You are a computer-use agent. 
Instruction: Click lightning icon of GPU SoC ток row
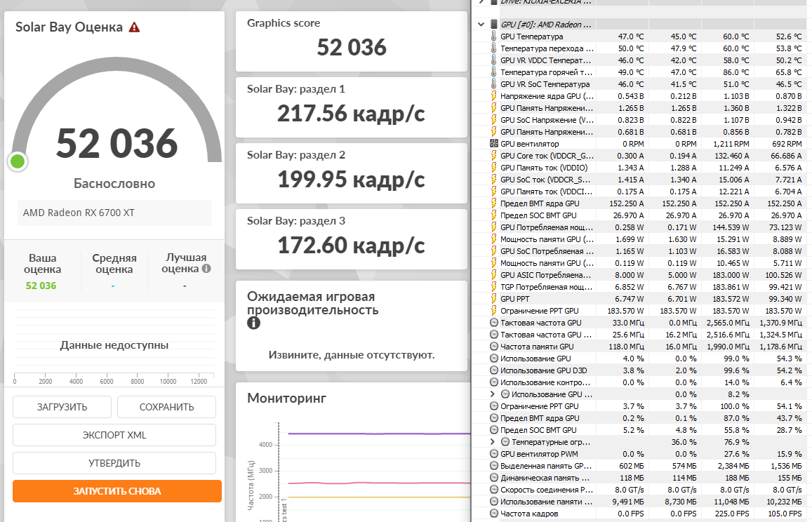point(493,179)
